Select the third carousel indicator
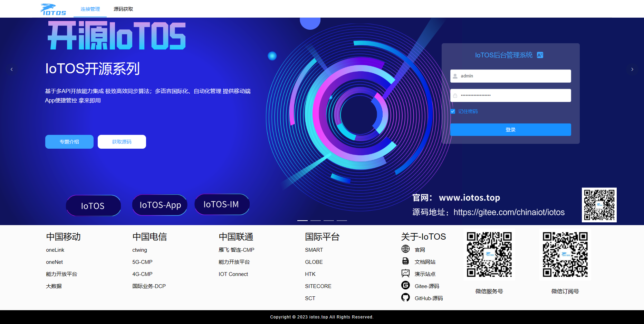This screenshot has height=324, width=644. tap(329, 220)
